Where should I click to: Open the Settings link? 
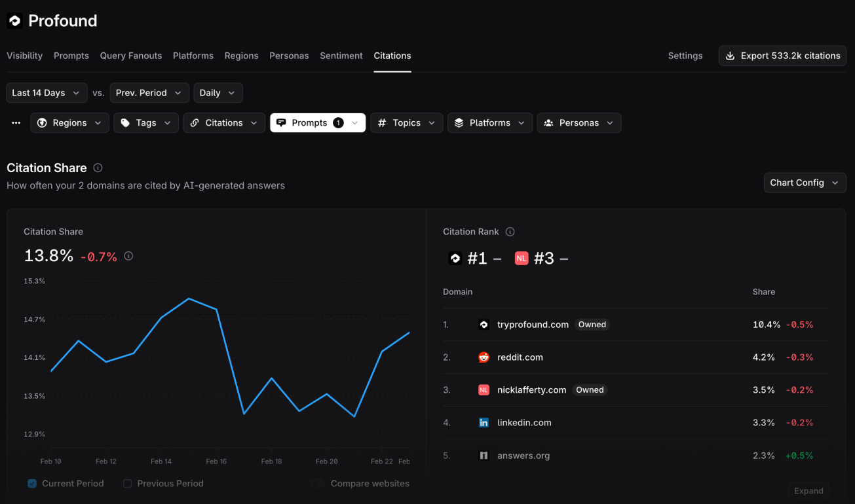[685, 56]
